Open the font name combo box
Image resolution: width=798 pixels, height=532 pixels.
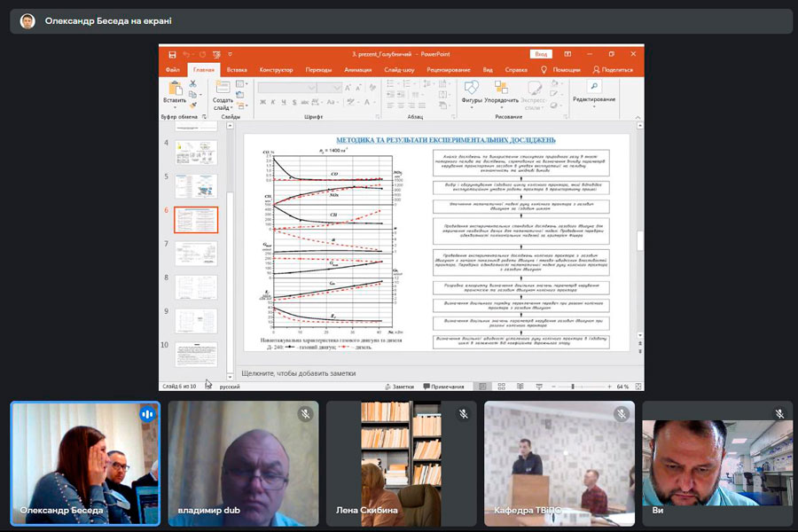coord(287,88)
